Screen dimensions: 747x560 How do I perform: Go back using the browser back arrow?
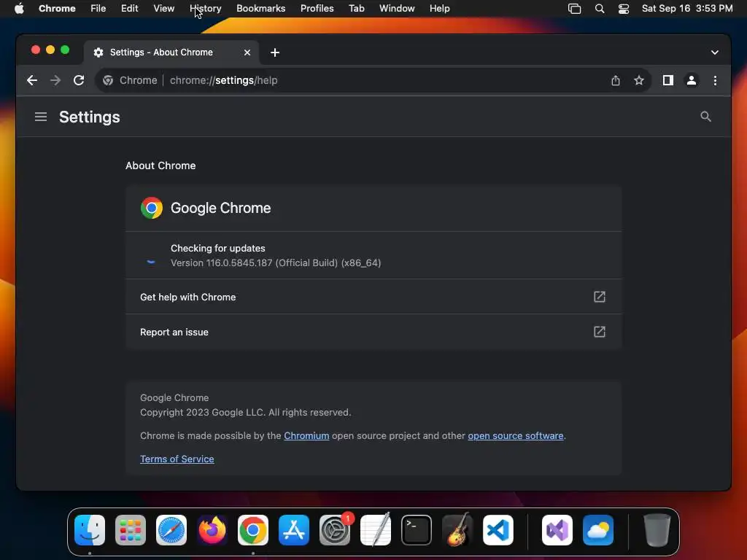(32, 80)
